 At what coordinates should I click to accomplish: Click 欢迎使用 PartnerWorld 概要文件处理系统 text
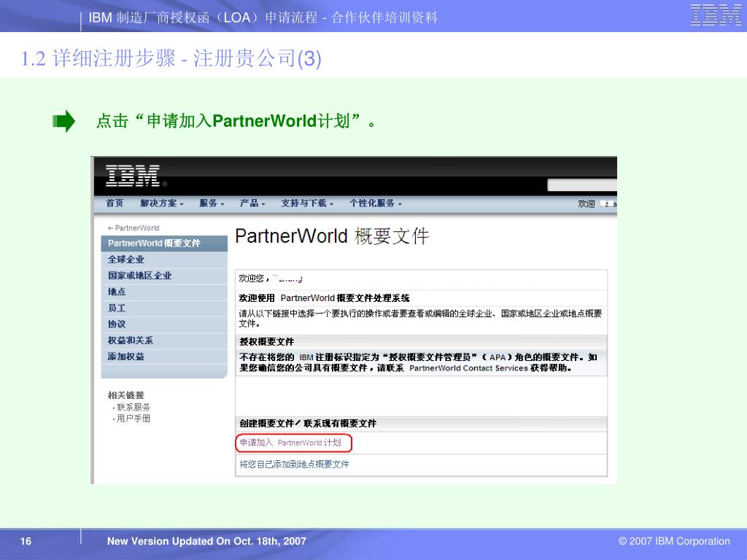coord(324,298)
